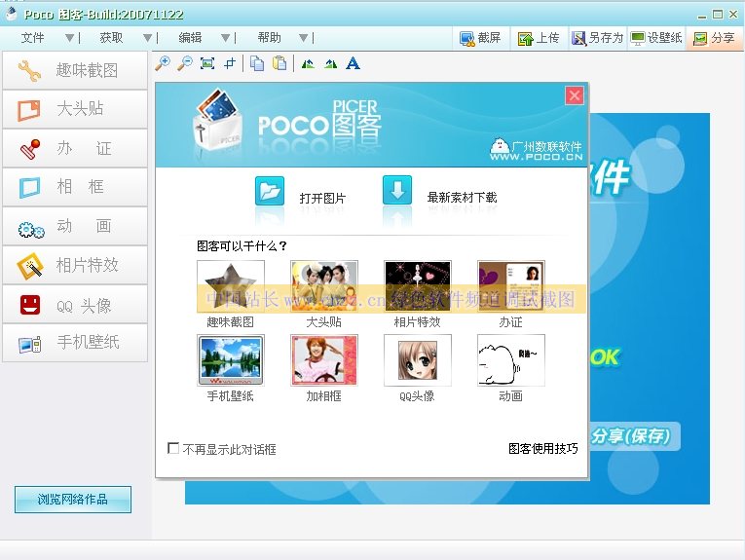Viewport: 745px width, 560px height.
Task: Open the 相框 sidebar panel
Action: [75, 187]
